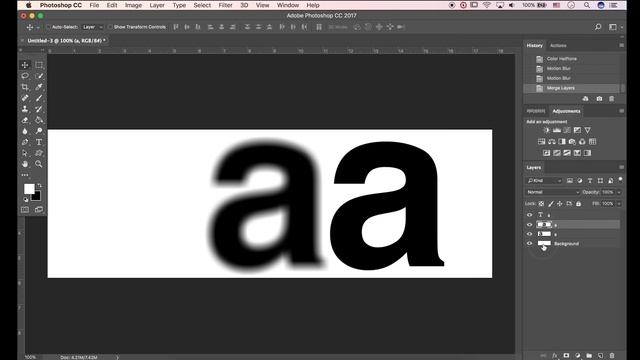Select the Brush tool
640x360 pixels.
pyautogui.click(x=39, y=98)
